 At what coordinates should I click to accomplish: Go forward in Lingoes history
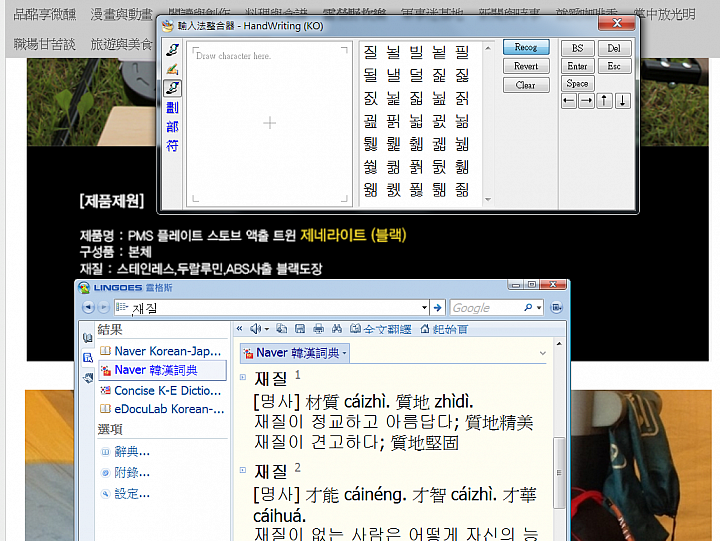(103, 307)
